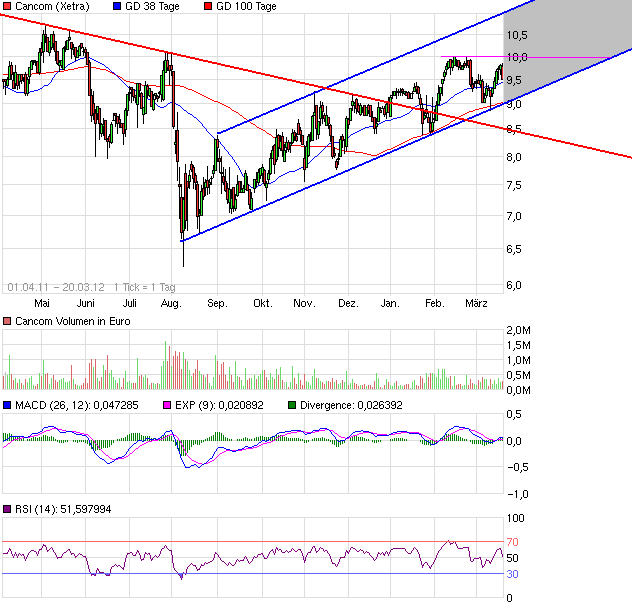The height and width of the screenshot is (606, 632).
Task: Click the 'März' month axis label
Action: 476,303
